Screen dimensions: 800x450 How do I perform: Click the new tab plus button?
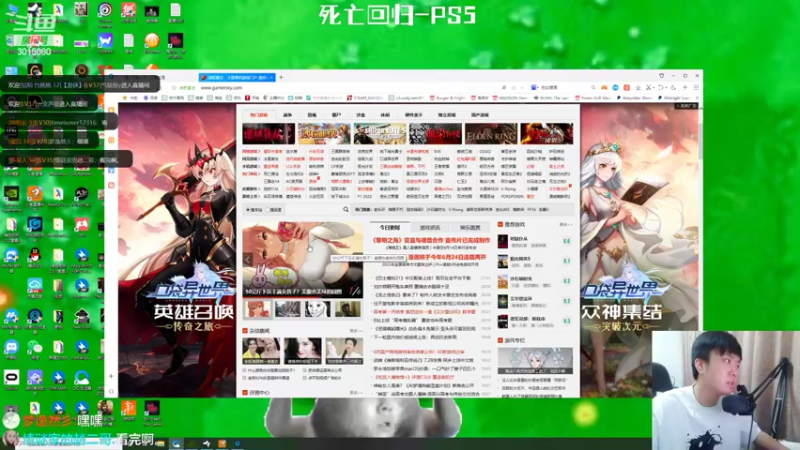coord(281,77)
